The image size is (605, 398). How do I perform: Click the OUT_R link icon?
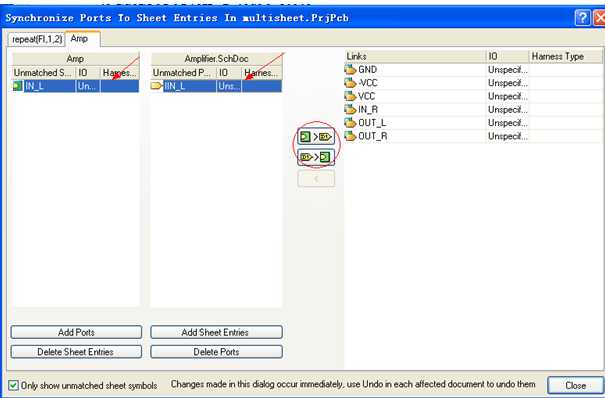click(350, 136)
